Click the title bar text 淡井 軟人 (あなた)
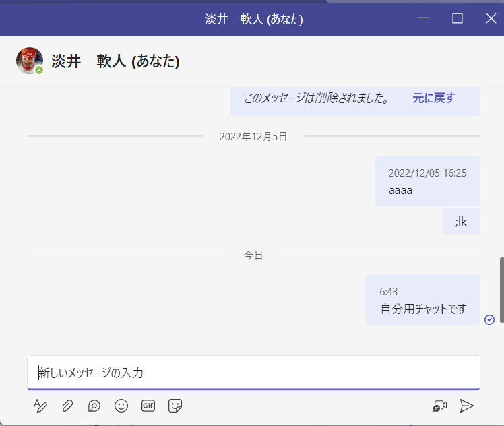 (x=253, y=19)
